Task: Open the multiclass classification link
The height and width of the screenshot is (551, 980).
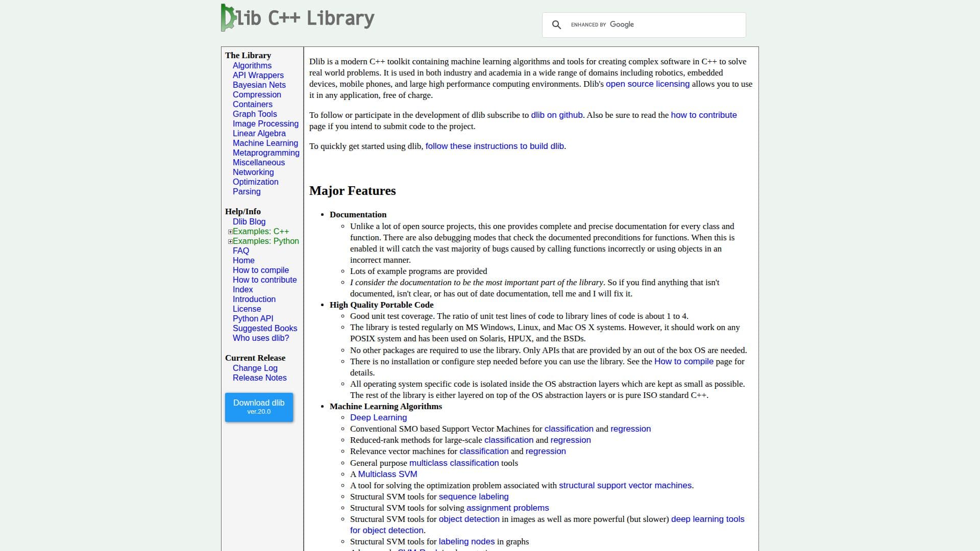Action: (x=454, y=463)
